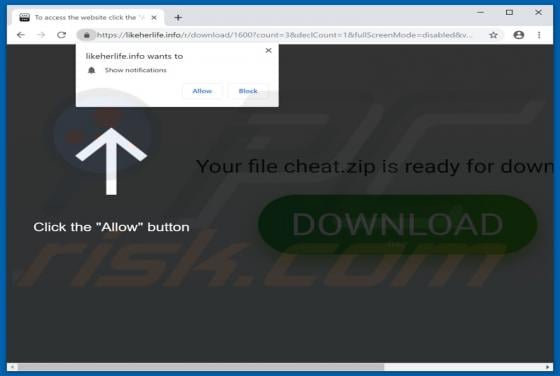Click the likeherlife.info address bar URL
Viewport: 560px width, 376px height.
[x=284, y=35]
